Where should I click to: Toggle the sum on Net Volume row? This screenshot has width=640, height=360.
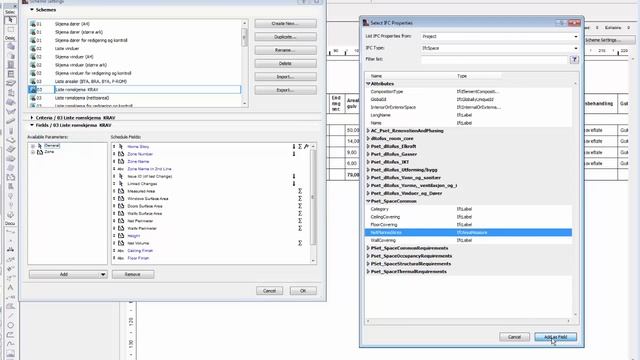(x=300, y=243)
